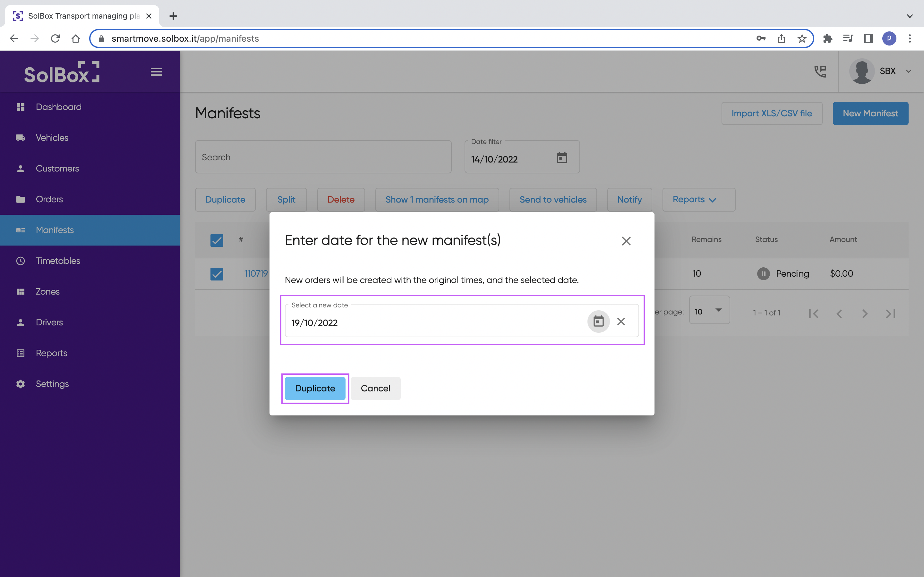
Task: Click the phone call icon in header
Action: (820, 71)
